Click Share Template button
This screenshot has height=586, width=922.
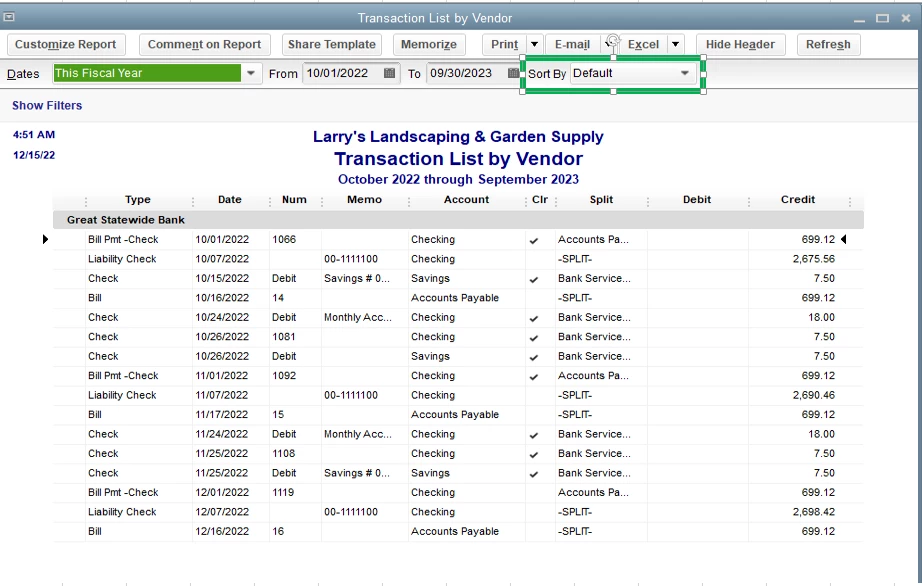(332, 44)
